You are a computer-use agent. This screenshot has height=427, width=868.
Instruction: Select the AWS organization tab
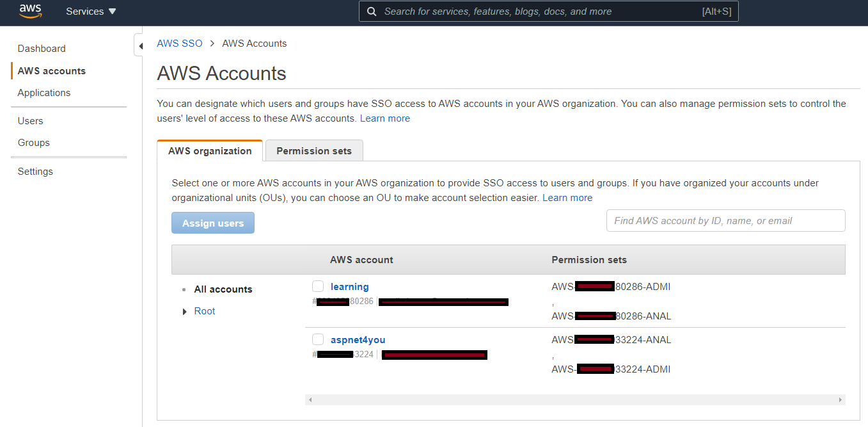click(x=210, y=151)
